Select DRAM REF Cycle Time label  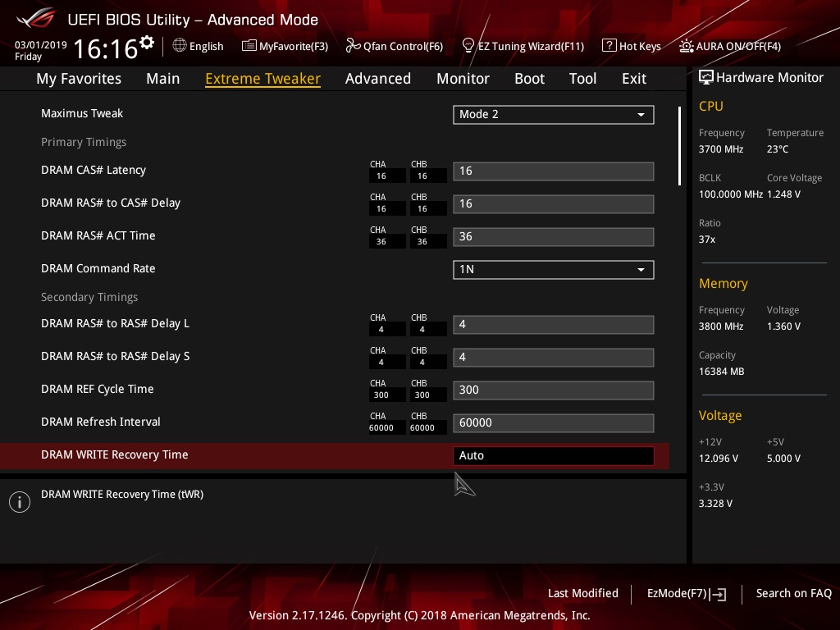[x=97, y=389]
